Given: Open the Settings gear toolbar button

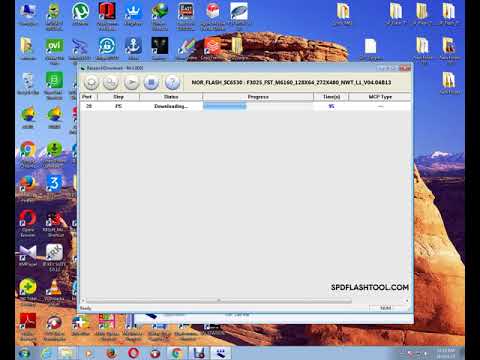Looking at the screenshot, I should pos(111,82).
